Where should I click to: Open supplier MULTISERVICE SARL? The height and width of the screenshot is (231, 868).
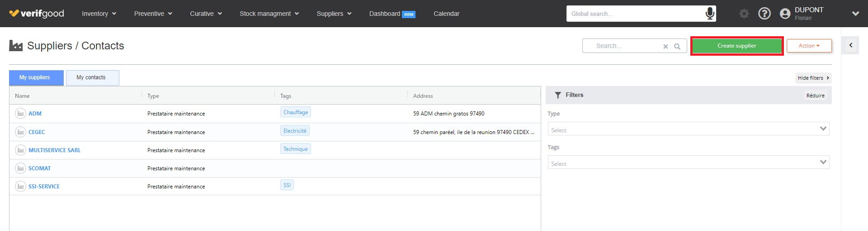(x=54, y=150)
